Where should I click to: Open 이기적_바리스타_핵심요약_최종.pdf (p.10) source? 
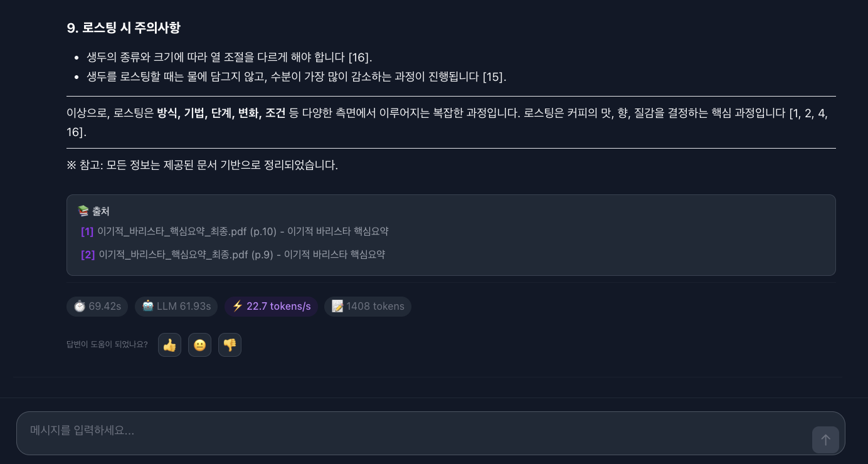point(187,231)
